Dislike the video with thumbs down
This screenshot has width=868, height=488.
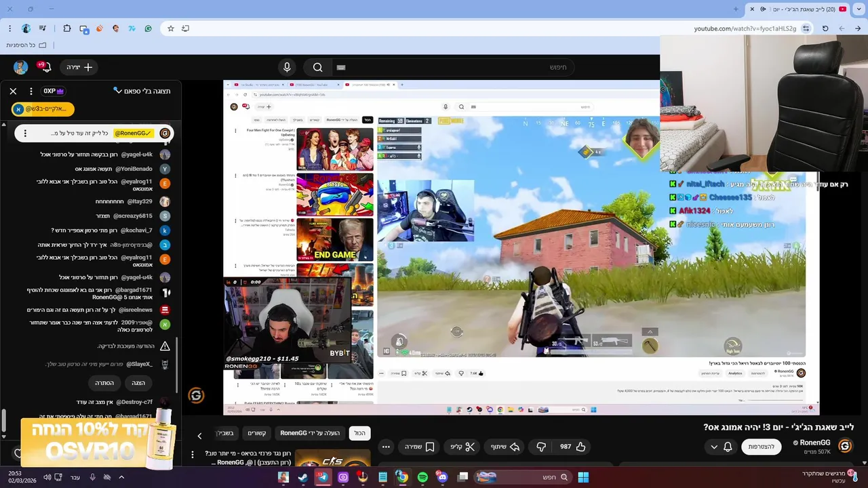click(541, 447)
